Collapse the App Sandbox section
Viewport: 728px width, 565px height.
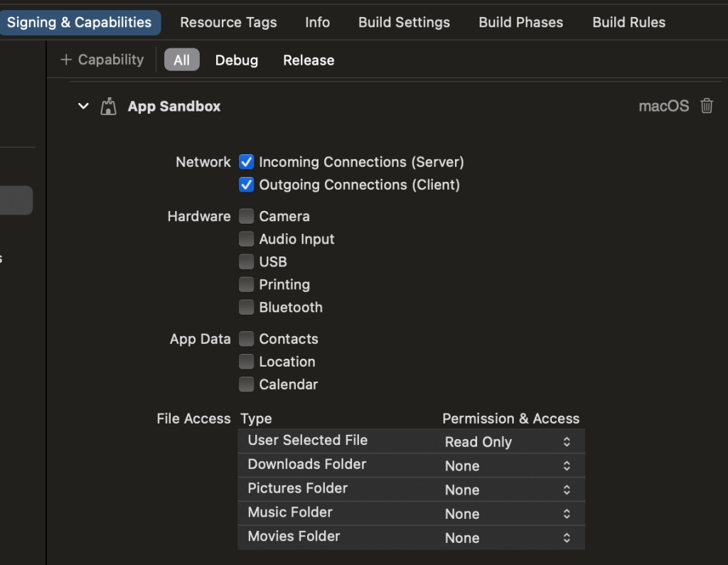(x=84, y=107)
